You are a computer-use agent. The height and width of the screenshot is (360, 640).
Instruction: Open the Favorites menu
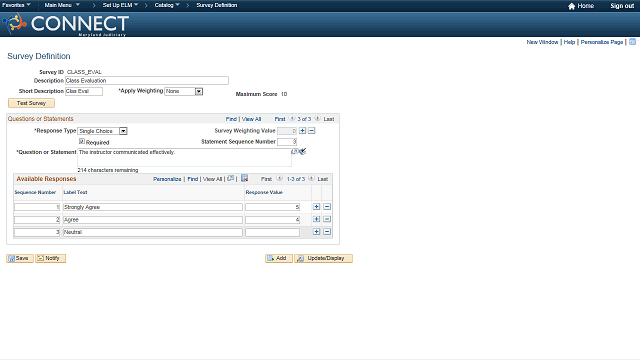(x=16, y=5)
